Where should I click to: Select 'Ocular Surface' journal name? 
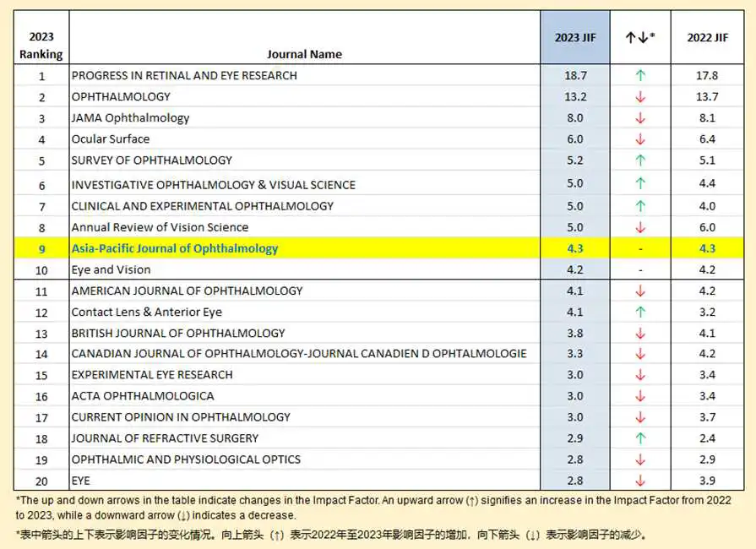click(111, 139)
